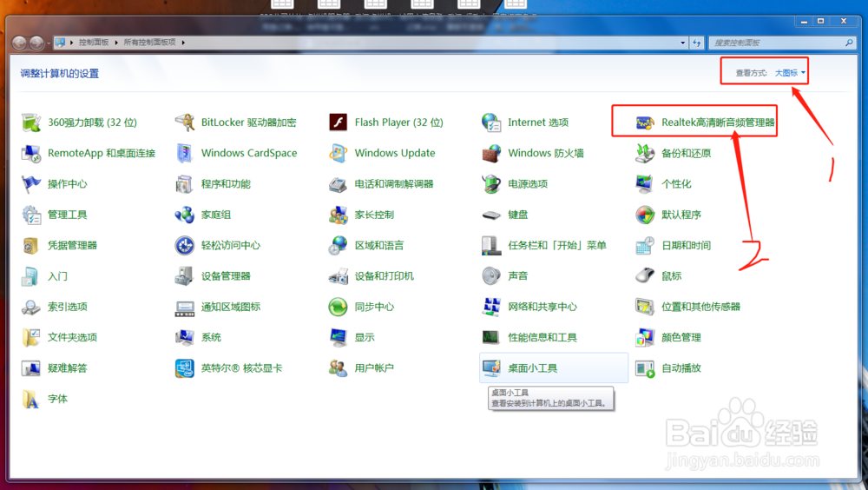Open 通知区域图标 link
This screenshot has height=490, width=868.
(x=230, y=307)
